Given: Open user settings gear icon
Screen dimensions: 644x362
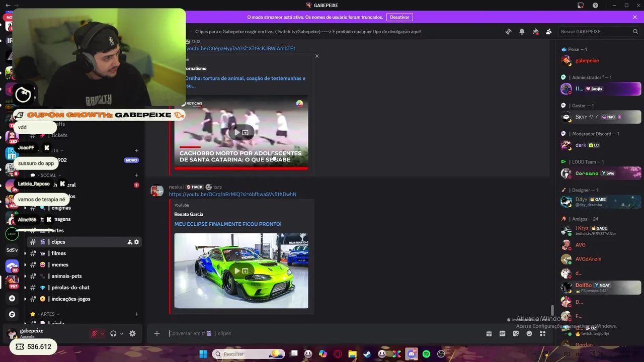Looking at the screenshot, I should click(132, 333).
